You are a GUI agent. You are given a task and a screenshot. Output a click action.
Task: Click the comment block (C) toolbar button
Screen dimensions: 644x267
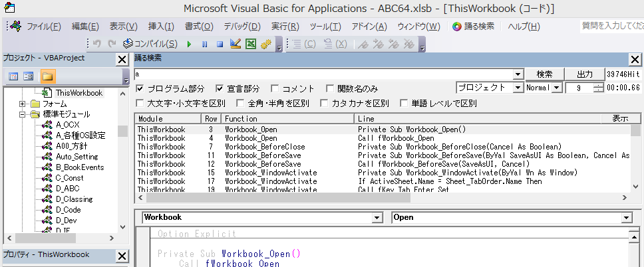tap(304, 44)
